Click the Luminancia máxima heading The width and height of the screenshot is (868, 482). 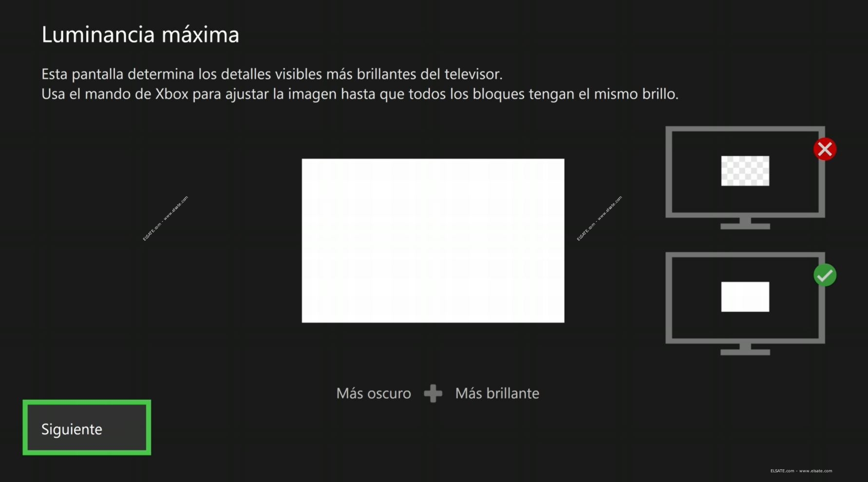click(140, 35)
